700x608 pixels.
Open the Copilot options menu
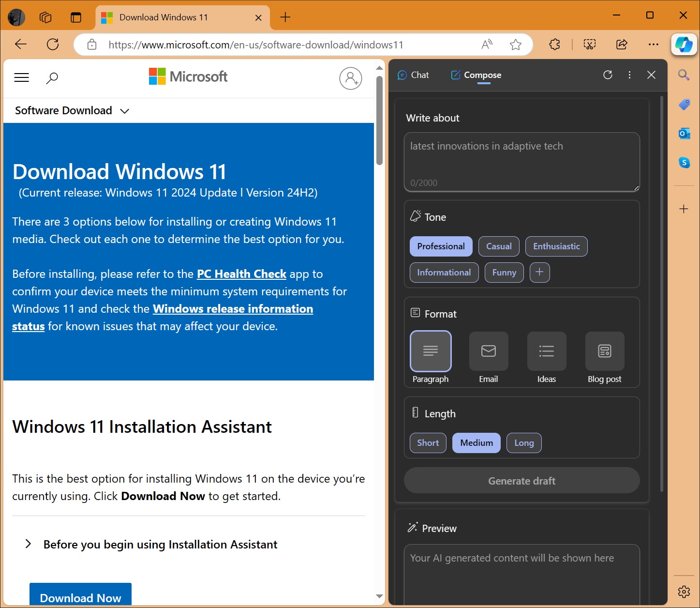tap(629, 75)
